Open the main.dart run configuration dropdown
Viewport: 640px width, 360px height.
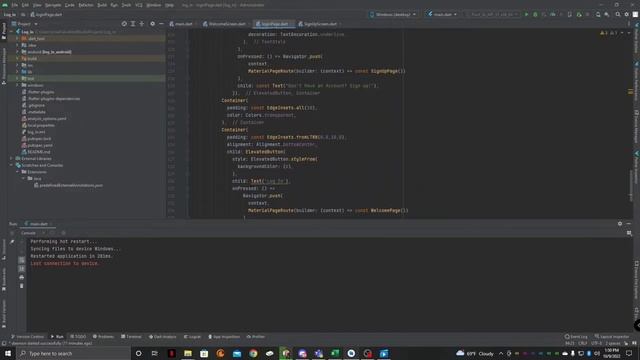(442, 14)
